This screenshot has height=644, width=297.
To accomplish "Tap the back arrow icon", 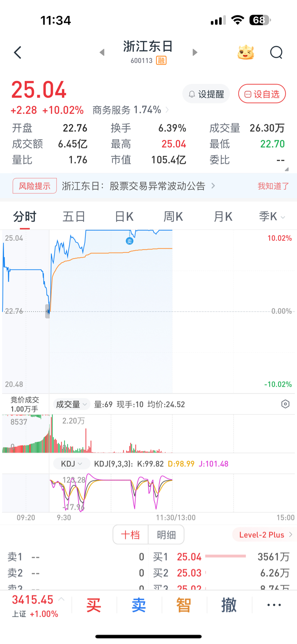I will [x=17, y=53].
